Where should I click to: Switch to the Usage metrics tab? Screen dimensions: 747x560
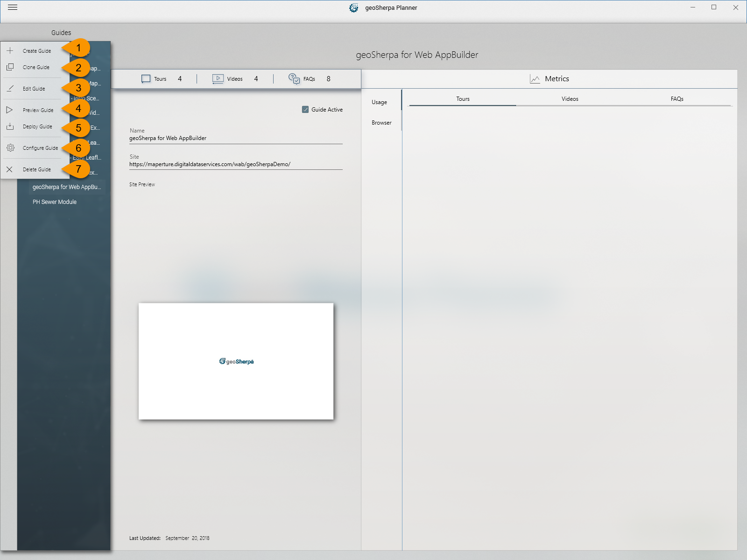[379, 102]
